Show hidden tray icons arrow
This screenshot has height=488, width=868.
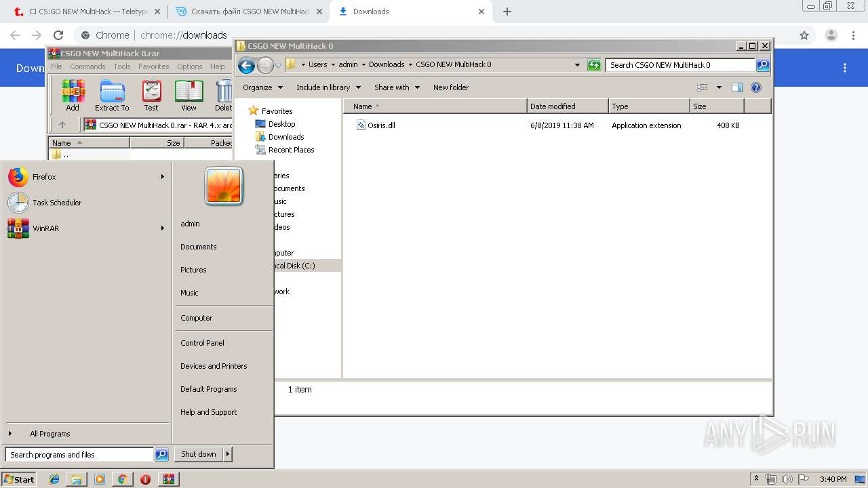(x=757, y=479)
